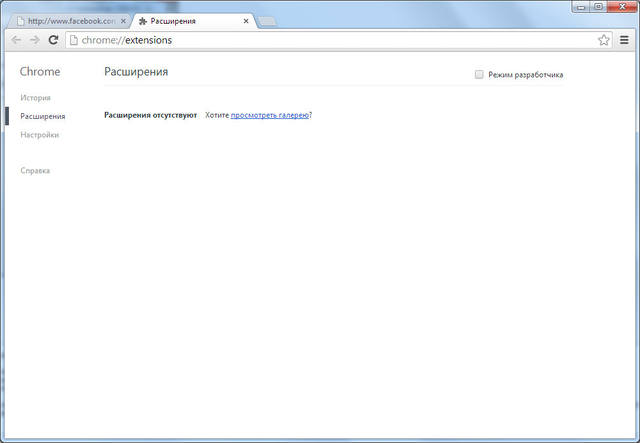Follow the просмотреть галерею link
This screenshot has height=443, width=640.
tap(269, 115)
